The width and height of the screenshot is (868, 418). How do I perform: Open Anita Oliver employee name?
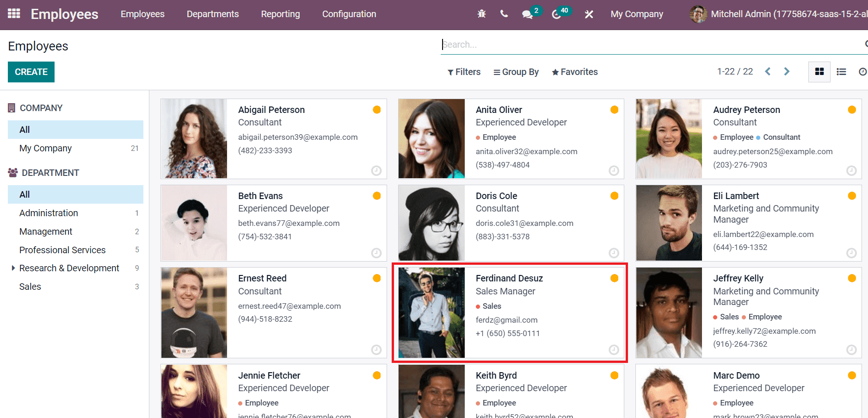[x=499, y=110]
